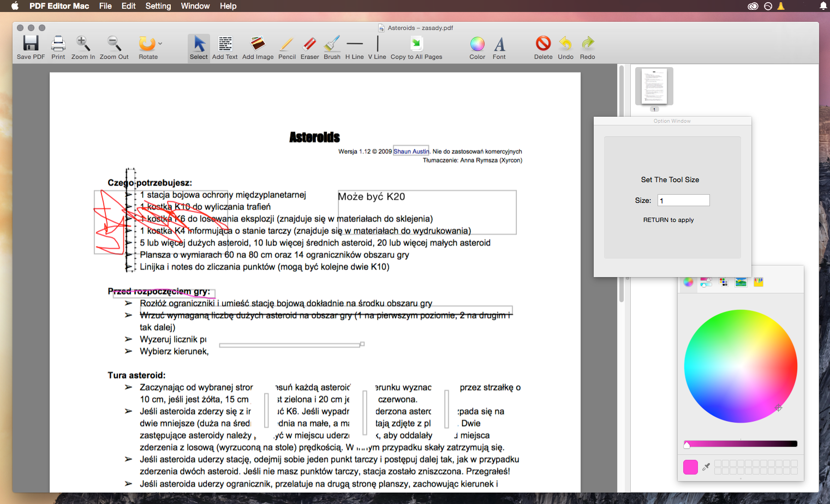This screenshot has width=830, height=504.
Task: Expand the Rotate dropdown arrow
Action: [x=160, y=44]
